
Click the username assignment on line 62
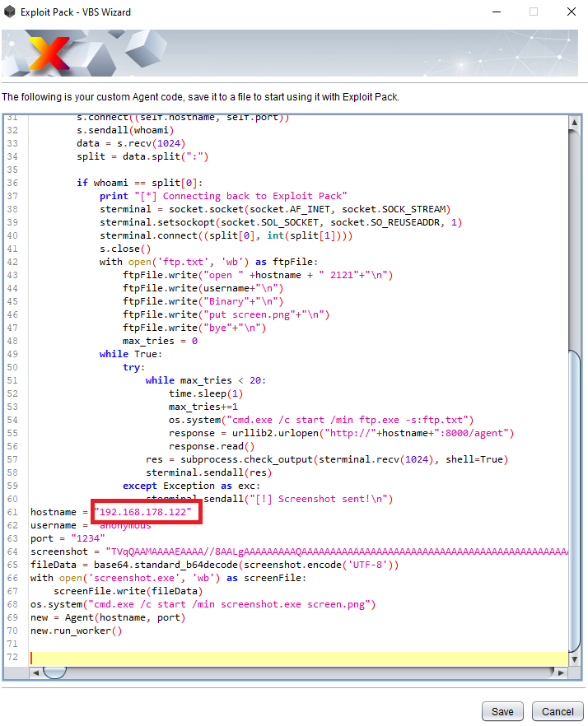pyautogui.click(x=91, y=525)
